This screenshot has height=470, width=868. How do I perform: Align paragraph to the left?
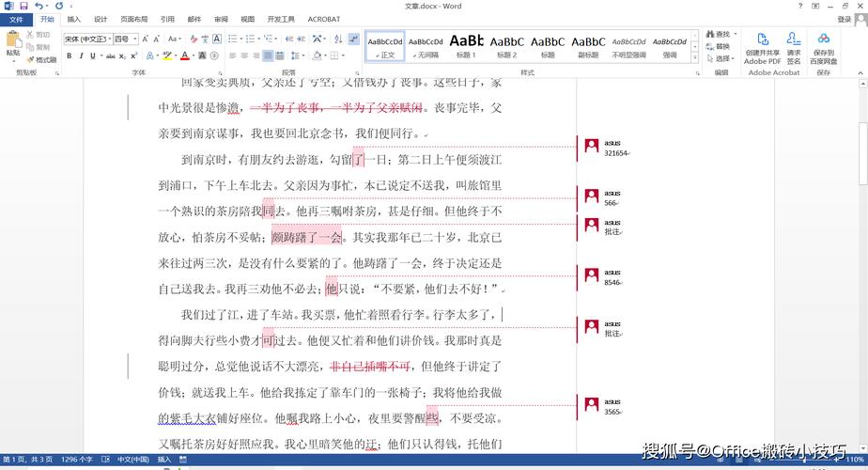click(x=233, y=56)
